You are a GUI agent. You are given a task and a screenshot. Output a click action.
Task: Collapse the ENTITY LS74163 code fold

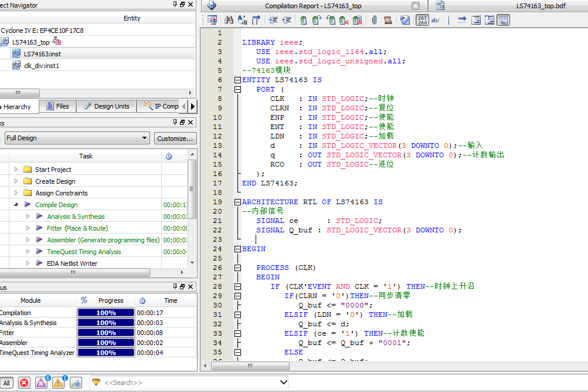tap(237, 80)
